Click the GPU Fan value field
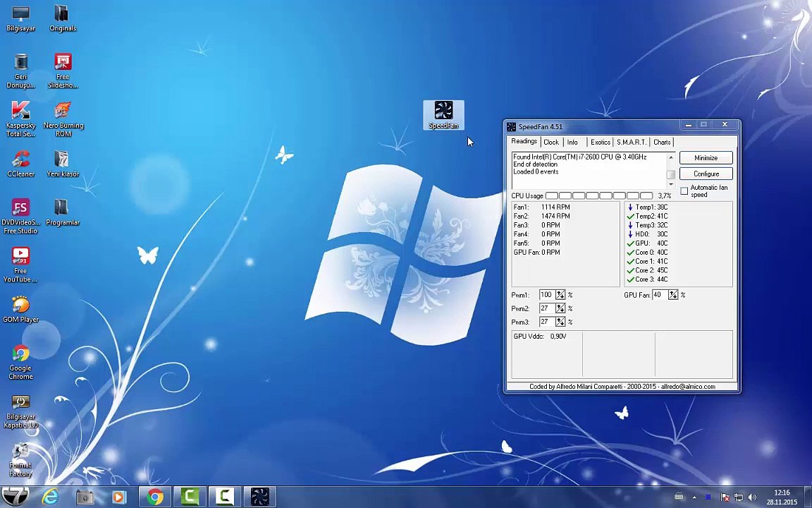Viewport: 812px width, 508px height. pyautogui.click(x=659, y=295)
